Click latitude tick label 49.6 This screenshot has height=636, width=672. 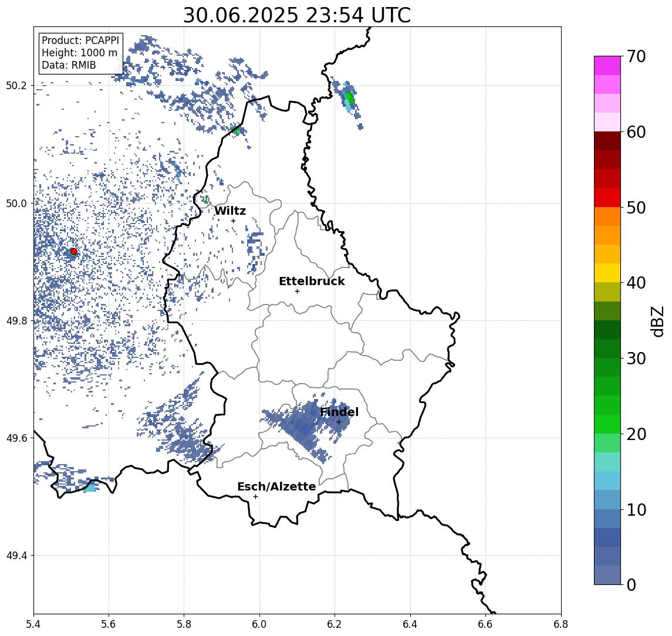pyautogui.click(x=16, y=438)
